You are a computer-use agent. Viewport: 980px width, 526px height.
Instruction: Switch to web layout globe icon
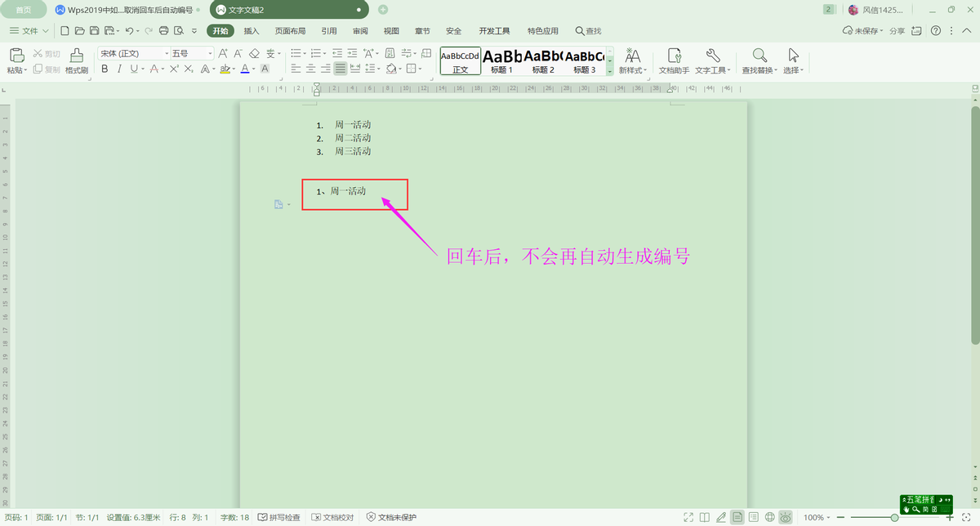(769, 517)
